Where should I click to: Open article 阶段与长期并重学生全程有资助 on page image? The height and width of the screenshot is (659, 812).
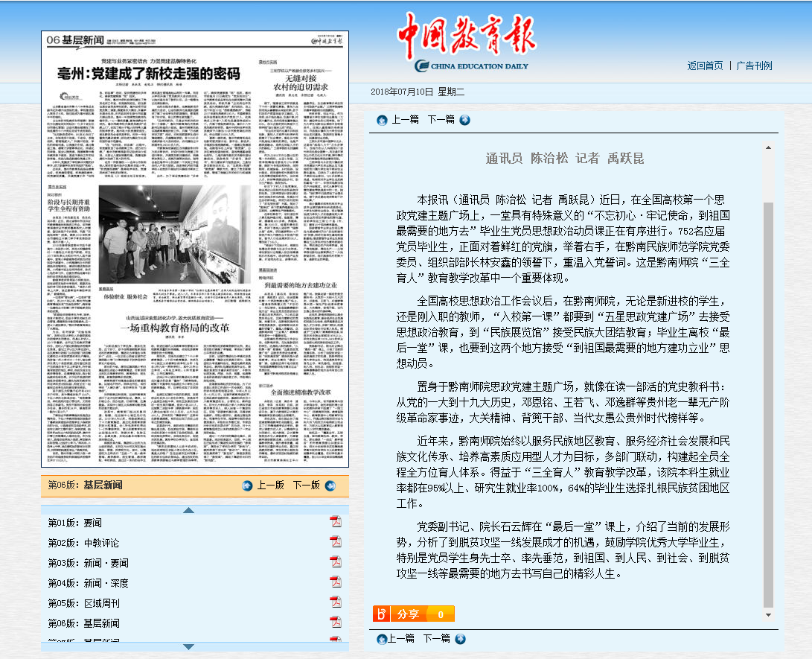(69, 206)
